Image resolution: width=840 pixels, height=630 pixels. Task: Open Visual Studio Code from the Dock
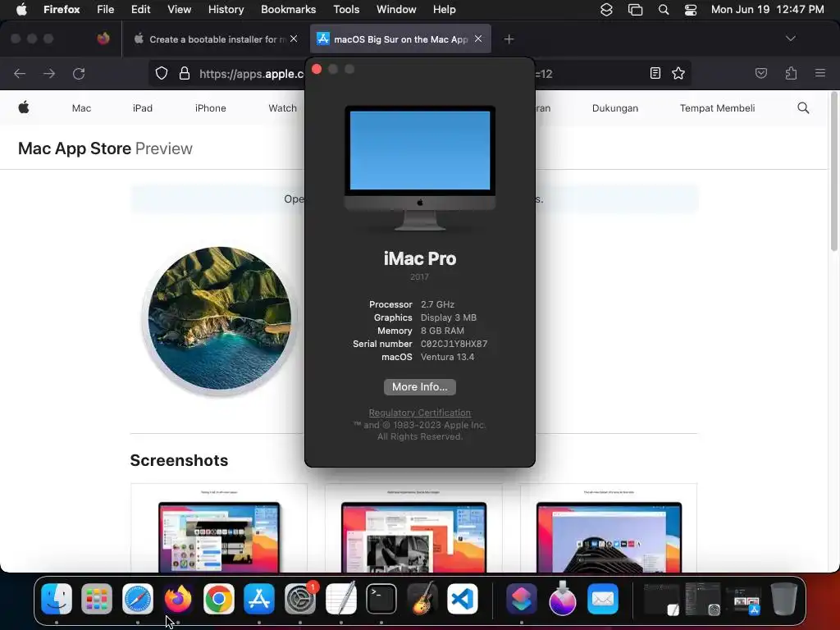463,598
